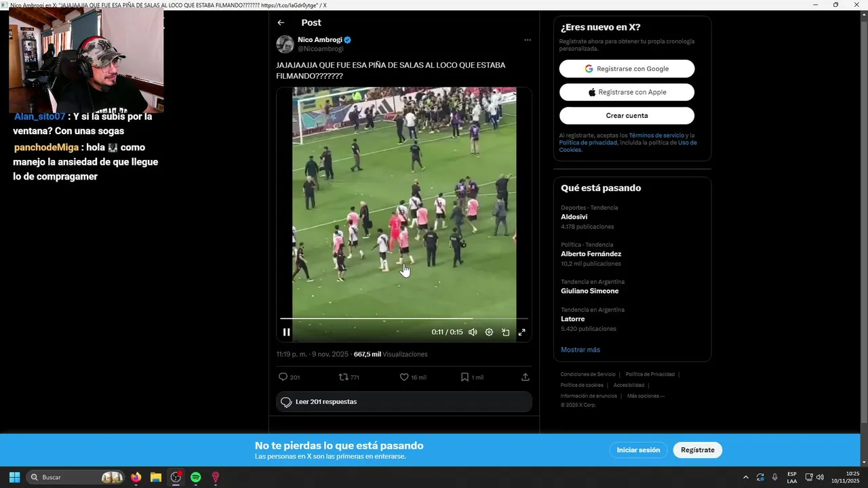
Task: Open Política de privacidad link in signup box
Action: click(588, 143)
